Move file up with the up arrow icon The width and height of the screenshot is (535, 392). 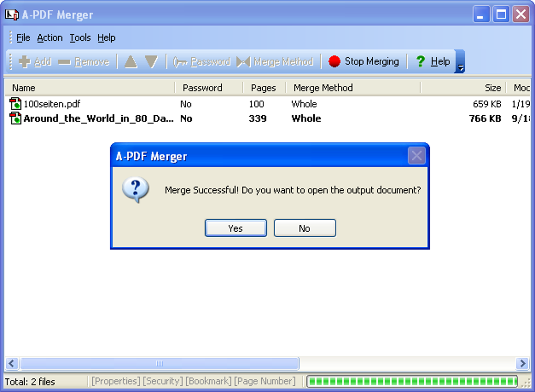pos(131,62)
